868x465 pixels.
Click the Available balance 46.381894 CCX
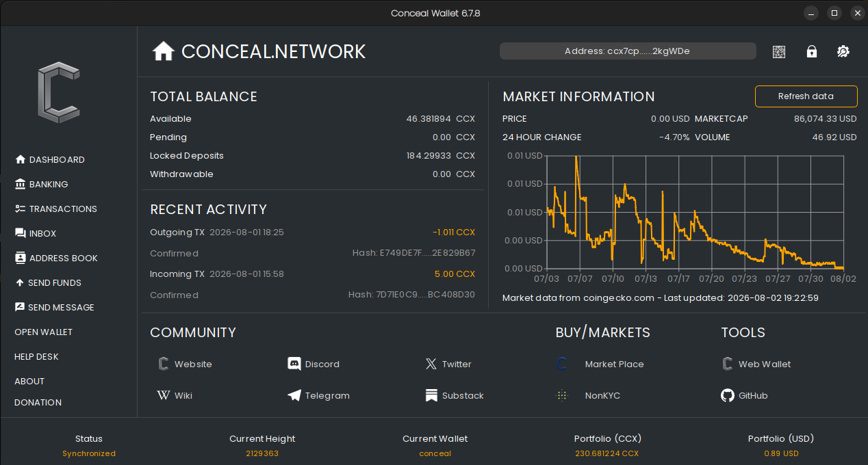tap(441, 118)
